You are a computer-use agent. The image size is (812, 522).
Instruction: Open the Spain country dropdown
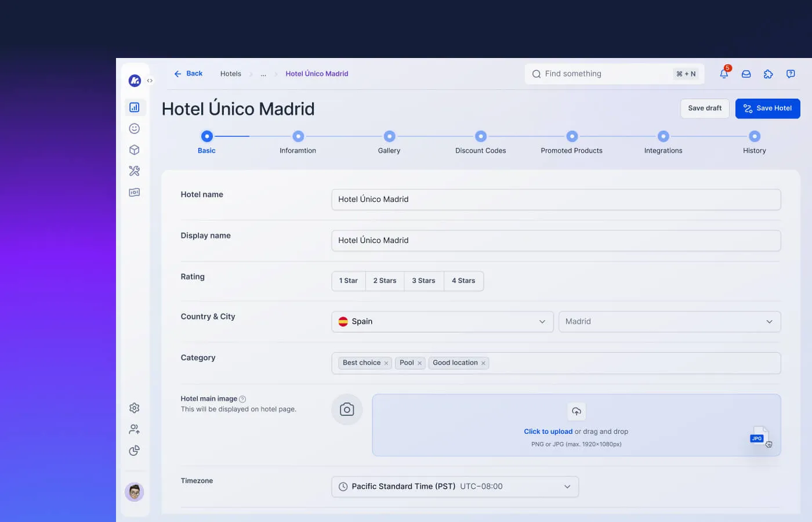pyautogui.click(x=443, y=322)
